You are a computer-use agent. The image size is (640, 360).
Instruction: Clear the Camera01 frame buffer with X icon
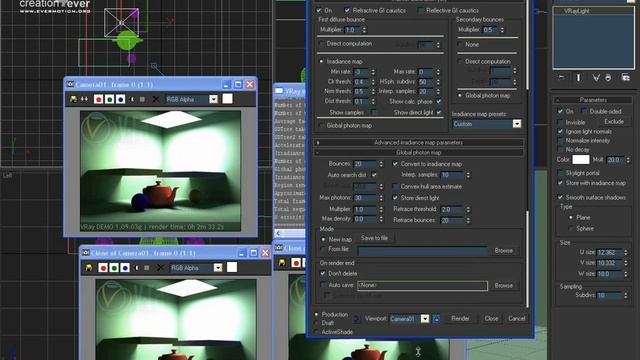pos(156,99)
